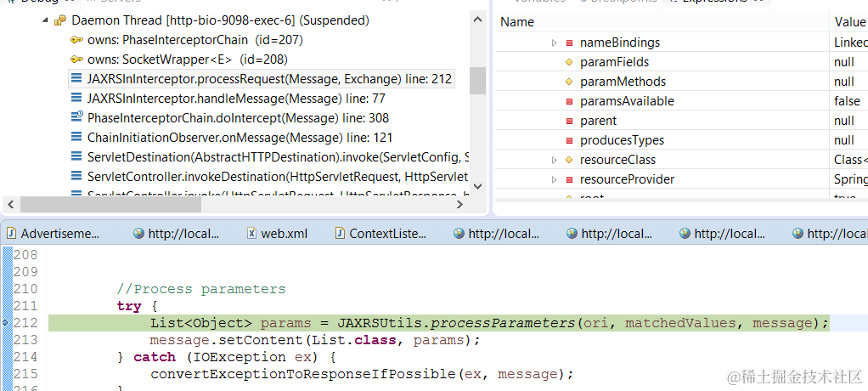This screenshot has width=868, height=391.
Task: Click instruction pointer arrow at line 212
Action: (x=7, y=323)
